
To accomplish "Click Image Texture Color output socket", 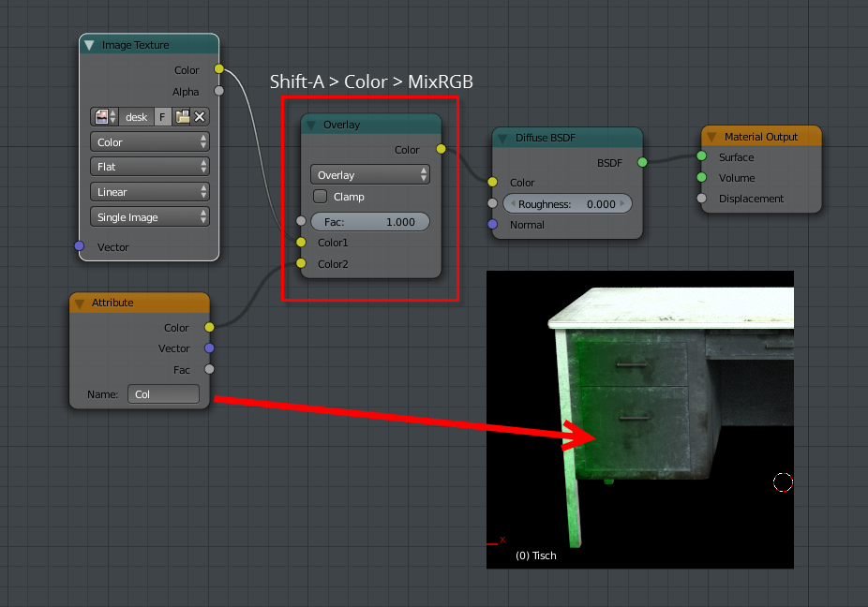I will (x=219, y=69).
